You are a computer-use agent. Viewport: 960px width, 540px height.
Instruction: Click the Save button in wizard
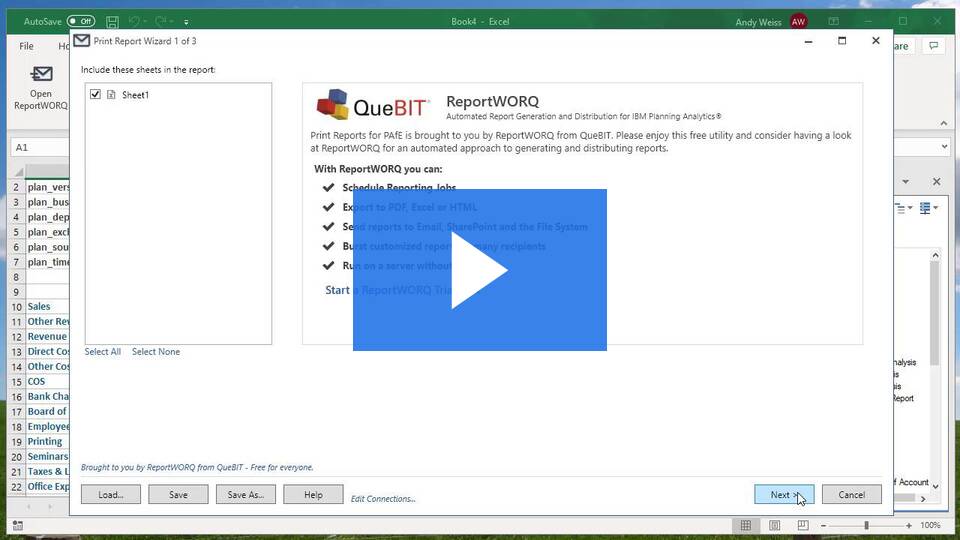178,494
